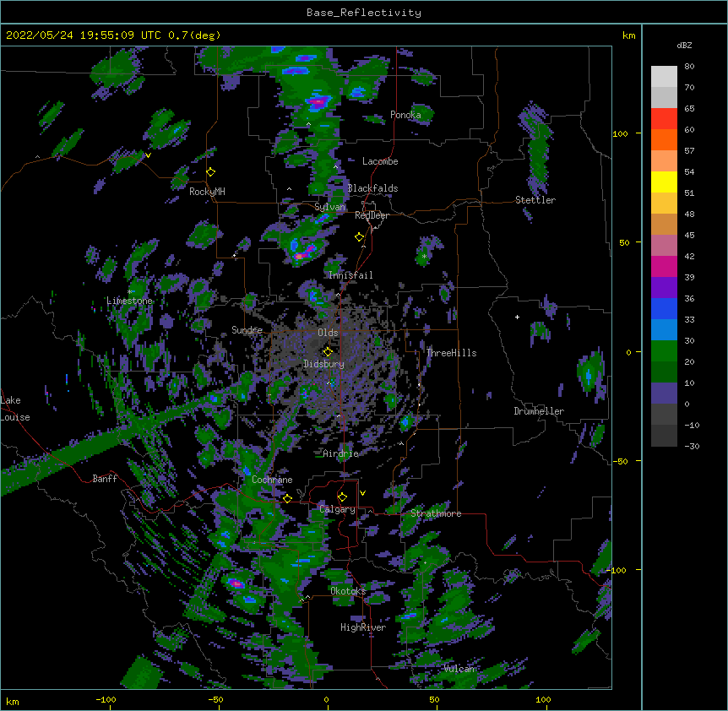
Task: Click the Banff town label
Action: click(105, 479)
